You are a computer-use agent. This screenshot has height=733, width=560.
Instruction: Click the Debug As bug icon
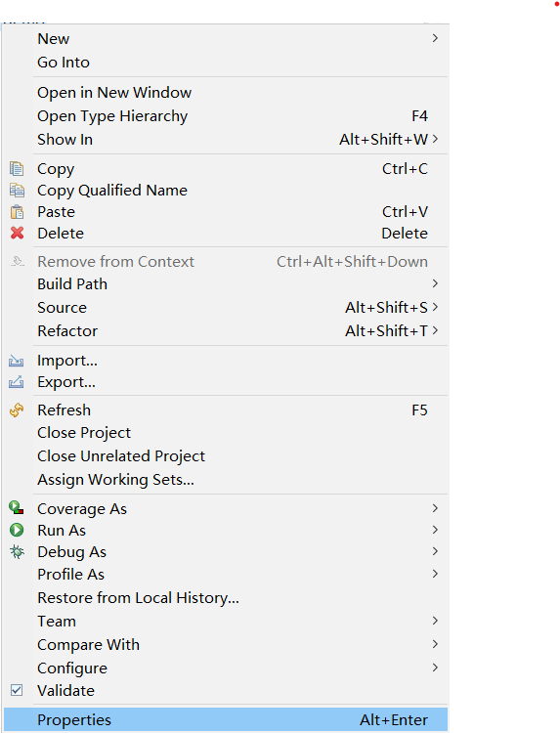[17, 551]
